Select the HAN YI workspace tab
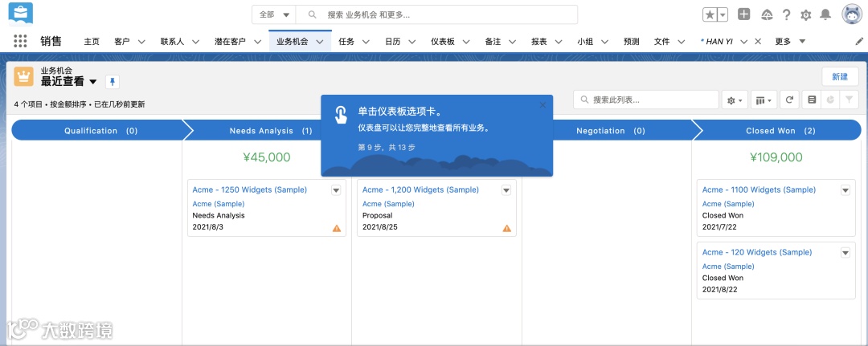 [717, 42]
